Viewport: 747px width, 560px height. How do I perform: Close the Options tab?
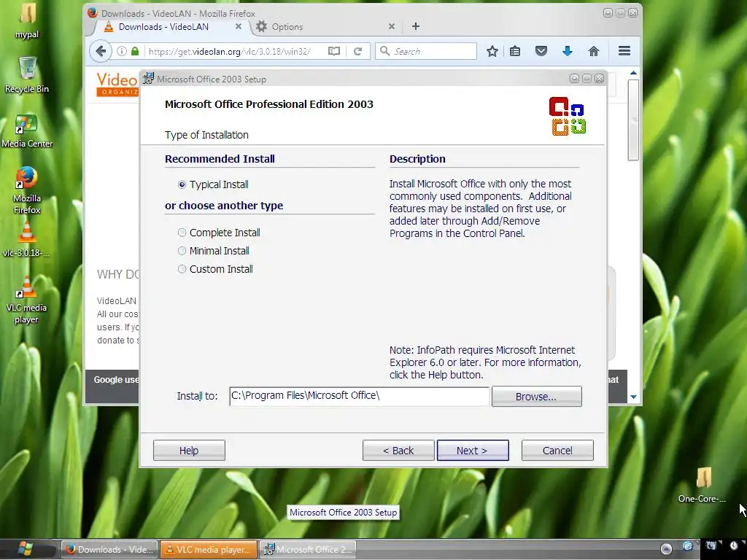click(x=392, y=27)
